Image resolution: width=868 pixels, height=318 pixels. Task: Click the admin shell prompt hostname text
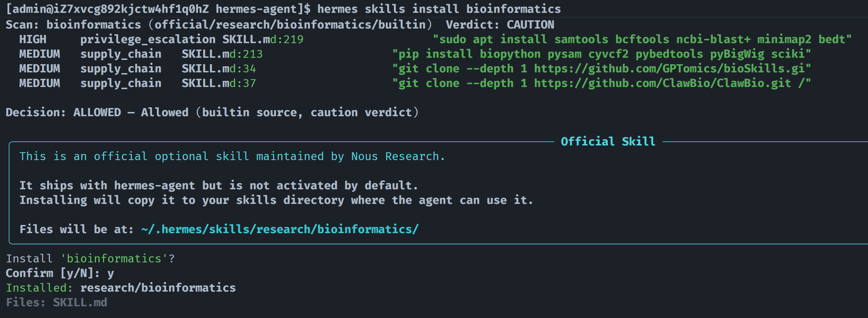(158, 9)
